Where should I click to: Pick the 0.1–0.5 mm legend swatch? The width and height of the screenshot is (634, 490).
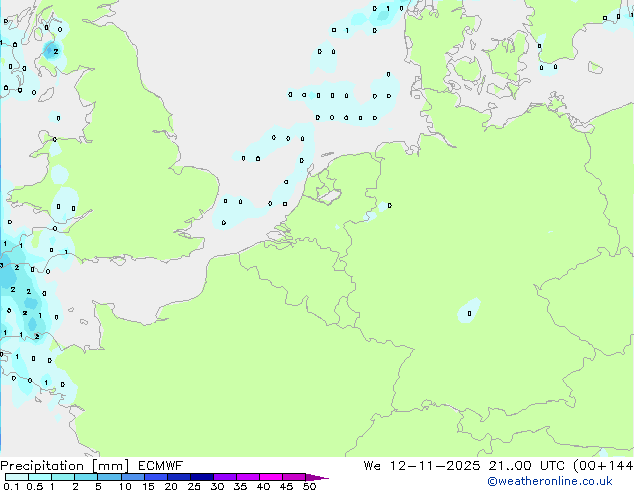(17, 477)
